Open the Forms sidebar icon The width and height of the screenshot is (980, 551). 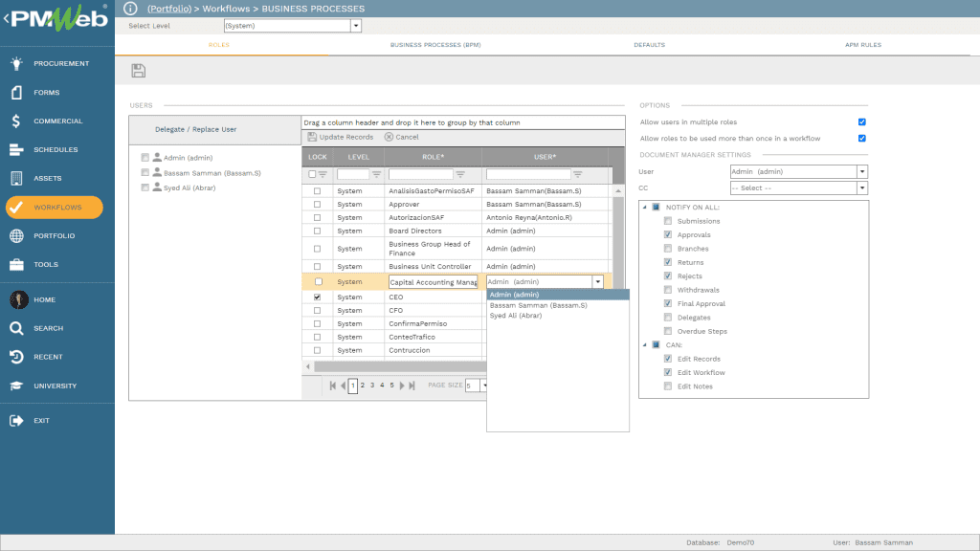pyautogui.click(x=17, y=93)
